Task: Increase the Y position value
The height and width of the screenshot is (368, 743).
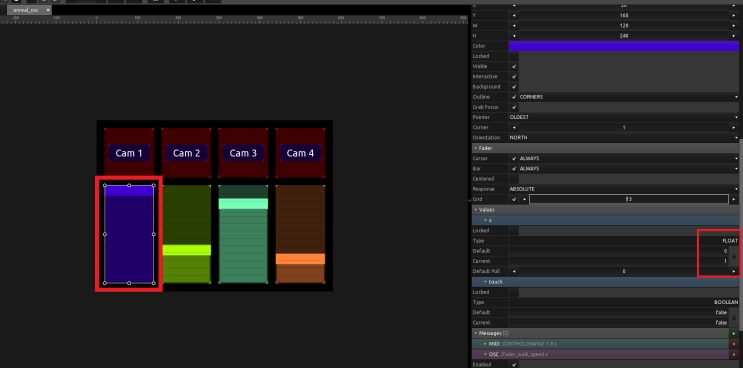Action: point(734,16)
